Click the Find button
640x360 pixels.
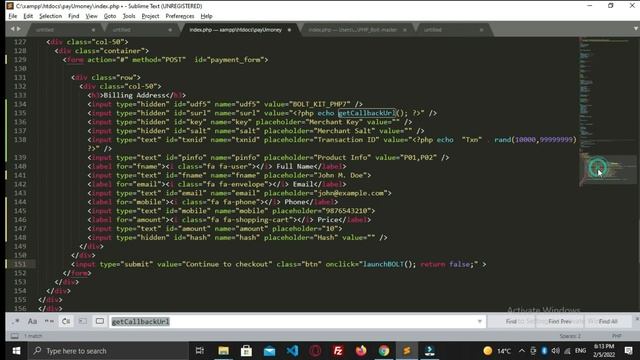point(511,322)
